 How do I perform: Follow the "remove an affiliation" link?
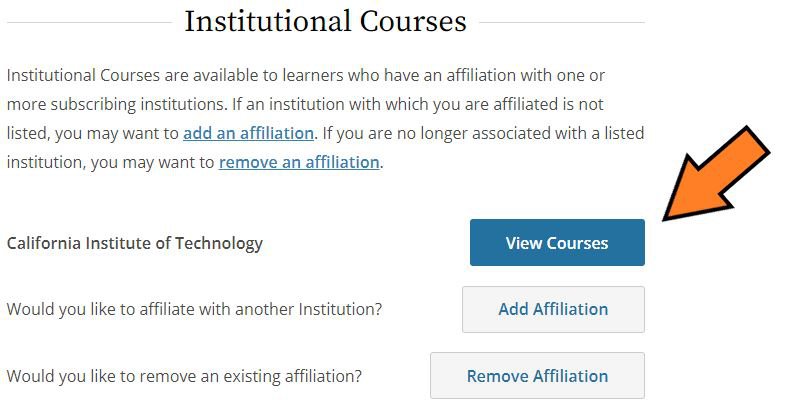pyautogui.click(x=299, y=162)
